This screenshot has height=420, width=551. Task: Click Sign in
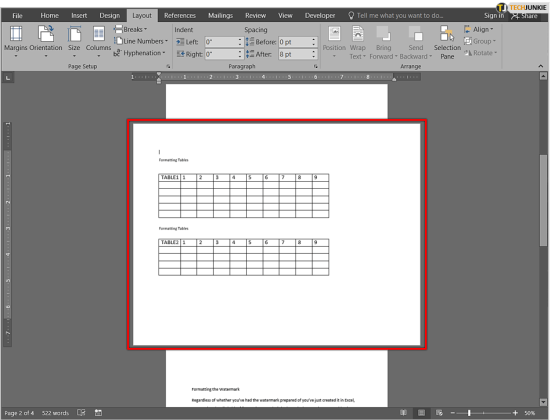[x=494, y=16]
